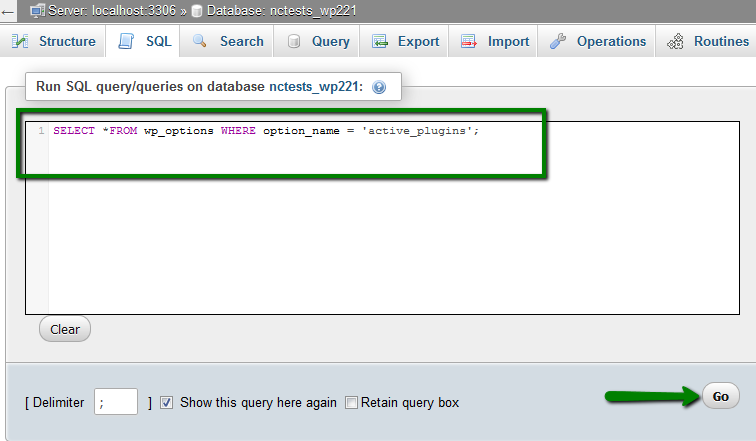Screen dimensions: 756x441
Task: Open the Structure tab
Action: point(53,41)
